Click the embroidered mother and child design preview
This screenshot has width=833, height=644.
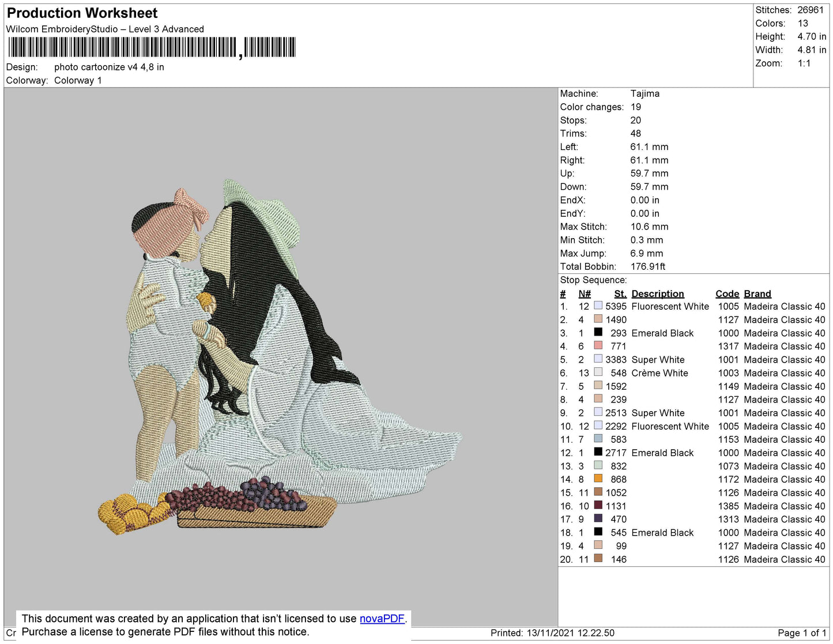pos(280,357)
